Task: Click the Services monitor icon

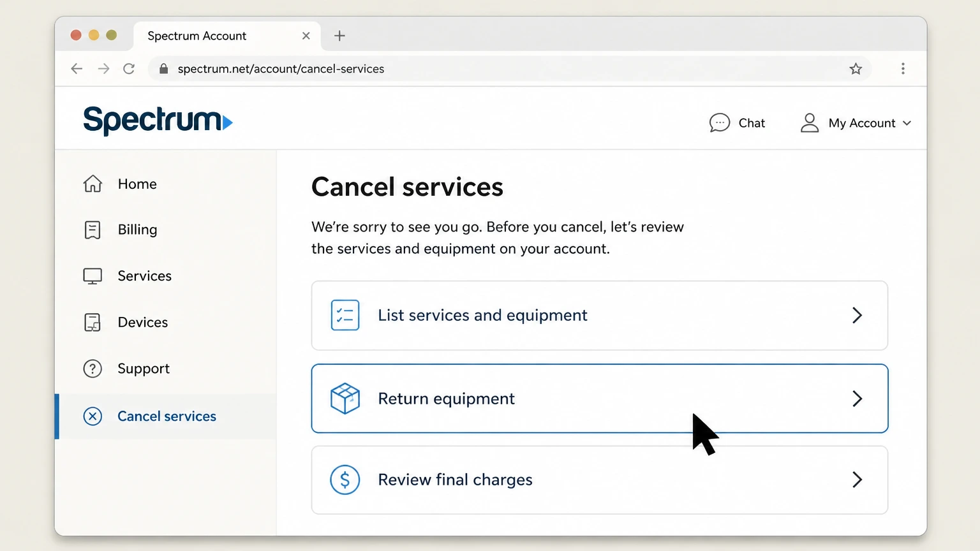Action: [x=93, y=276]
